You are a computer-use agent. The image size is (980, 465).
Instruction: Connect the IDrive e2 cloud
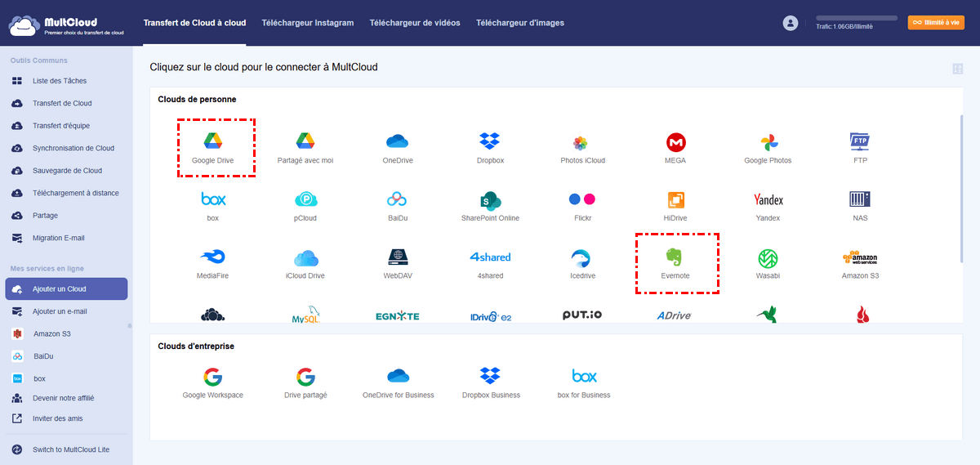click(x=490, y=316)
